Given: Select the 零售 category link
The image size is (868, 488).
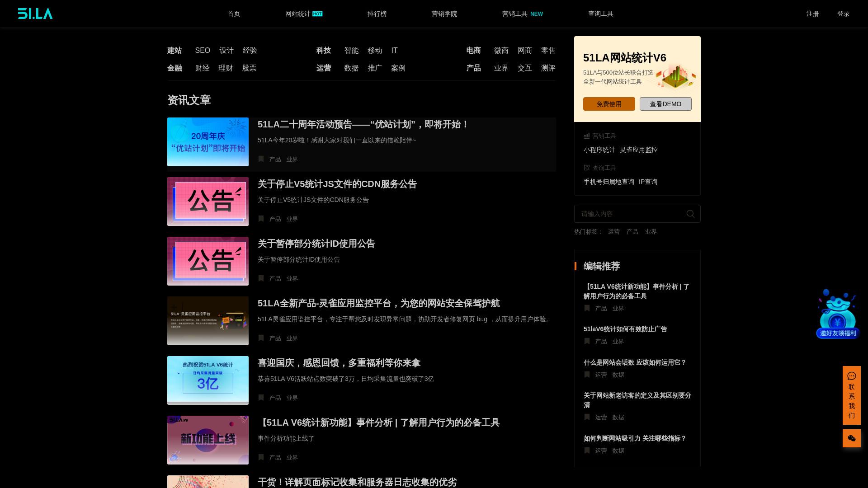Looking at the screenshot, I should coord(548,51).
